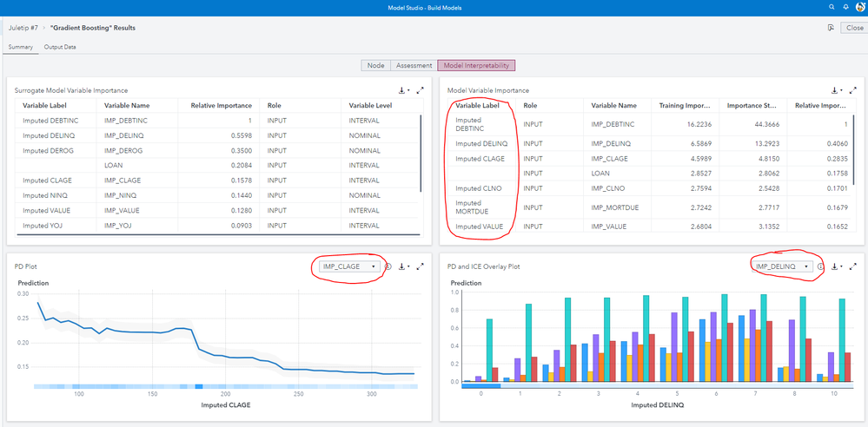Click the export icon beside Close

831,28
